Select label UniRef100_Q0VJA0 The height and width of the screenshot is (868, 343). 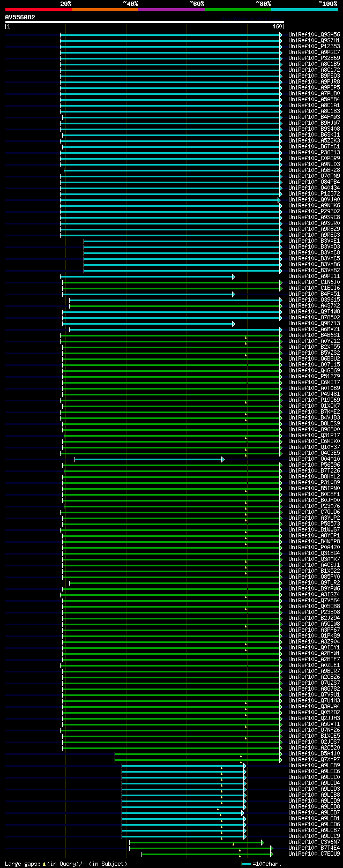tap(314, 199)
